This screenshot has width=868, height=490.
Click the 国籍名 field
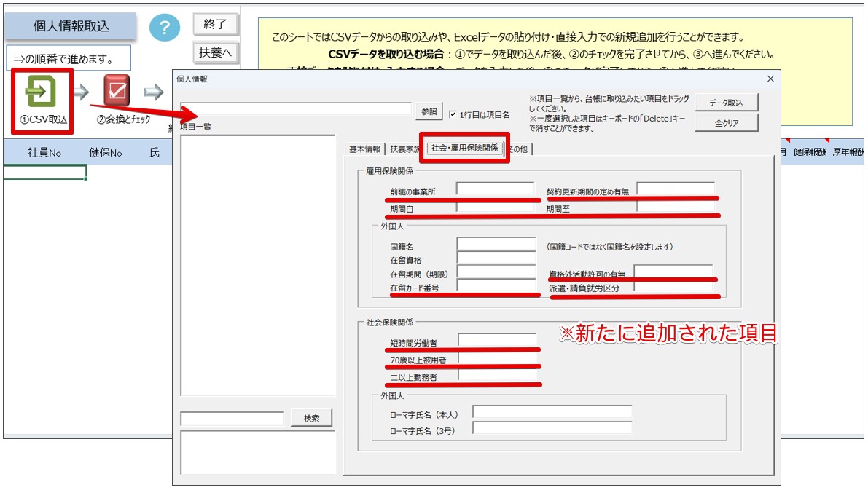pos(496,245)
